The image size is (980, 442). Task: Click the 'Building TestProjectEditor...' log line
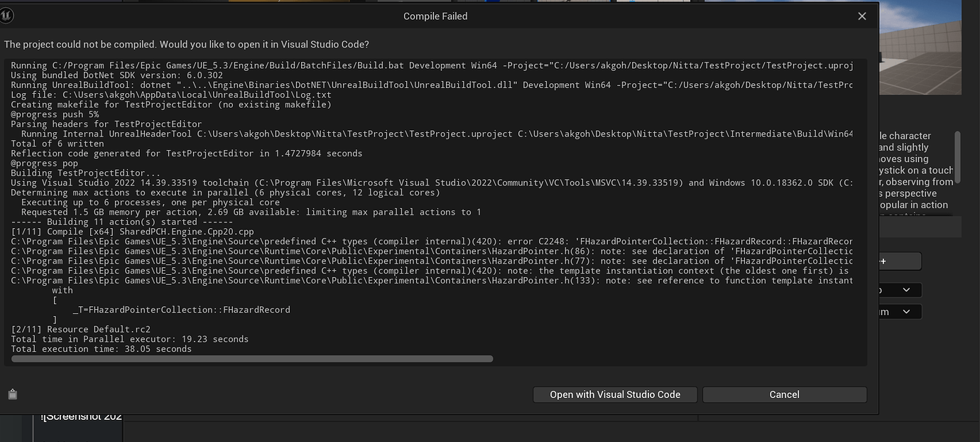(x=84, y=173)
